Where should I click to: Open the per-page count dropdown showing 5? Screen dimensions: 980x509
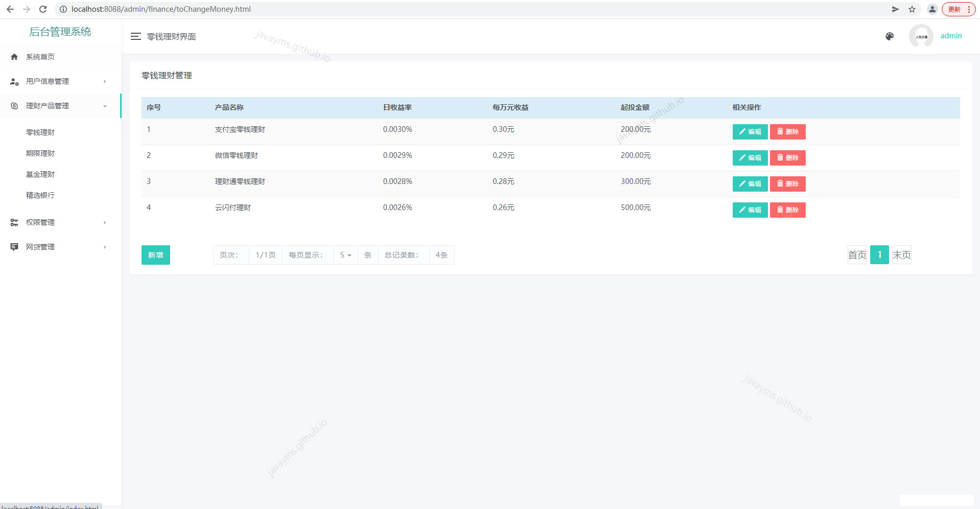point(345,255)
